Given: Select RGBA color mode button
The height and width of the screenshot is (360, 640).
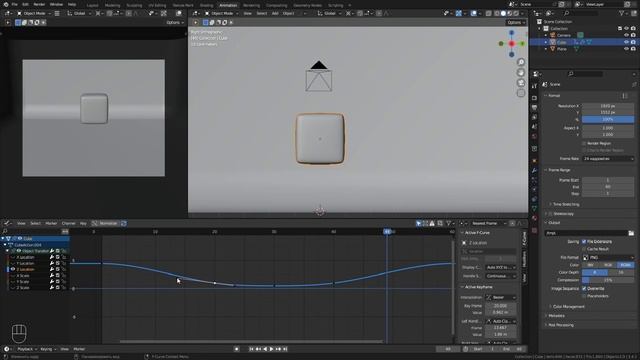Looking at the screenshot, I should [x=625, y=265].
